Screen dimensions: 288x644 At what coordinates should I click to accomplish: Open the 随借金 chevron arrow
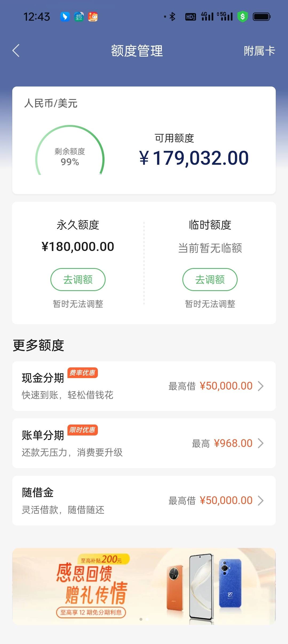tap(261, 501)
